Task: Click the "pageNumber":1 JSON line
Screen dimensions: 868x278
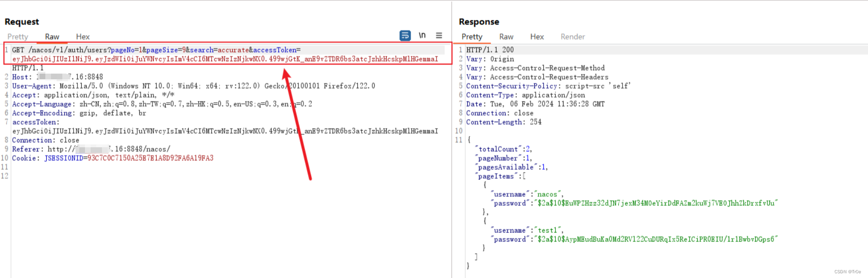Action: click(503, 158)
